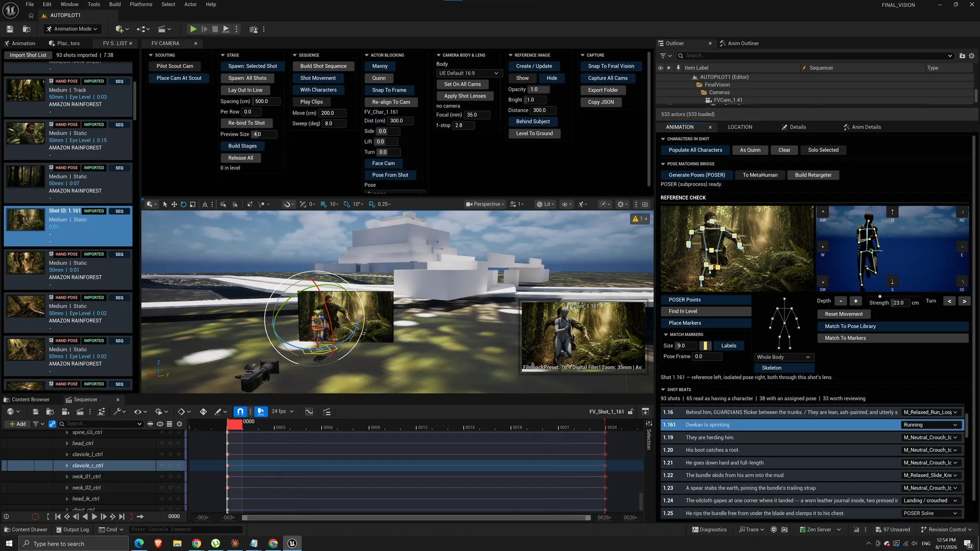Image resolution: width=980 pixels, height=551 pixels.
Task: Open Brave browser from taskbar
Action: 158,544
